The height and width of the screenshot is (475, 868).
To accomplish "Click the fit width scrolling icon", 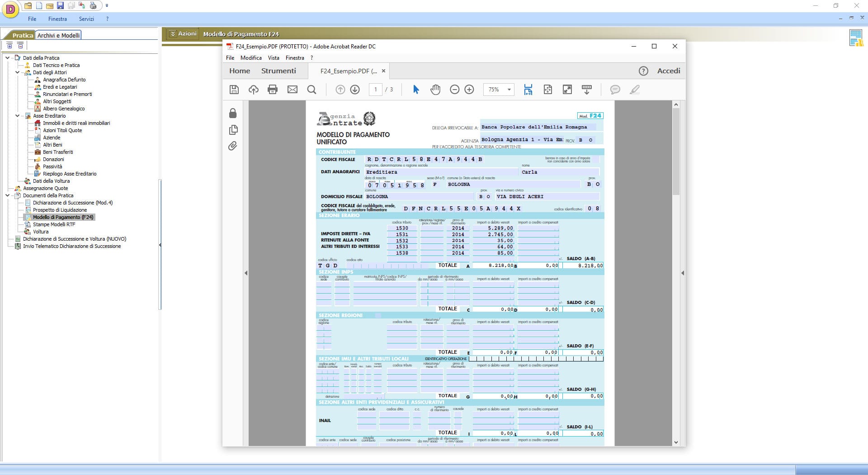I will [528, 90].
